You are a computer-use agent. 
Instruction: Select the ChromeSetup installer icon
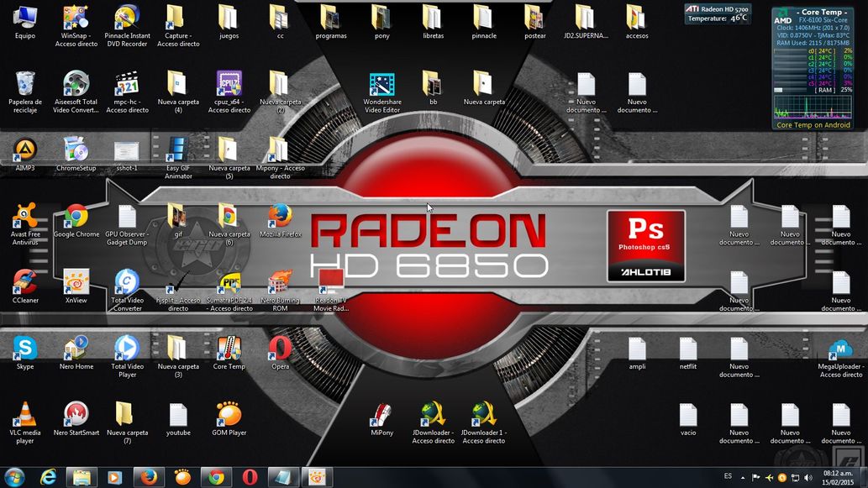pyautogui.click(x=76, y=150)
